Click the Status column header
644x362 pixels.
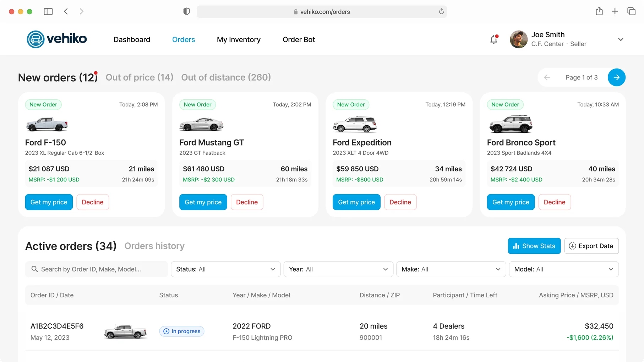169,295
